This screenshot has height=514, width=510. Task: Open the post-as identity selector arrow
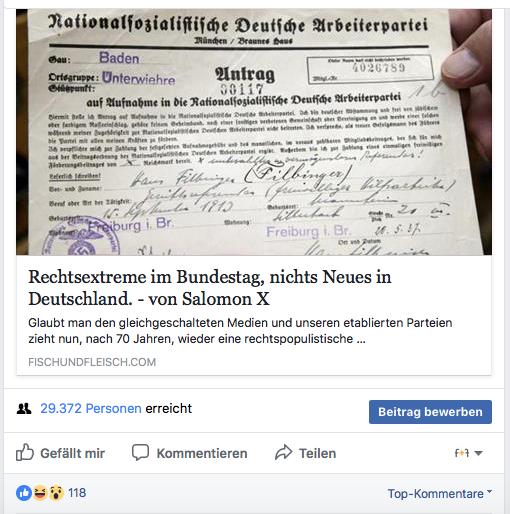(478, 453)
